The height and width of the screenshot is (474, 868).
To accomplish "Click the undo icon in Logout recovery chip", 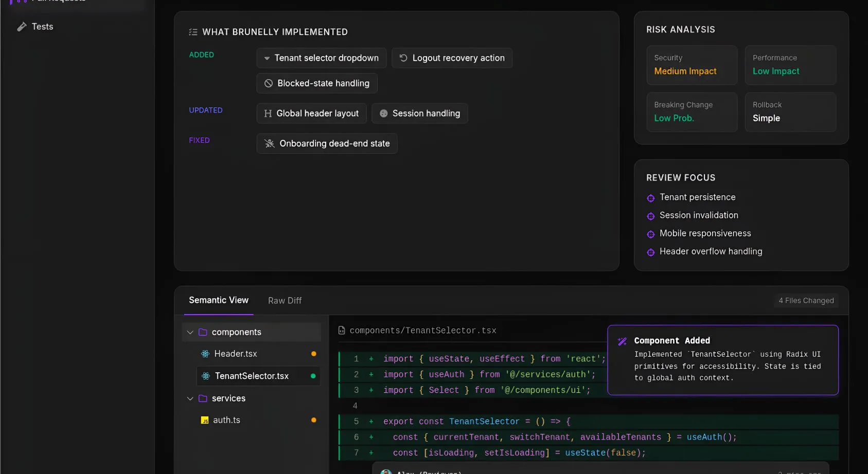I will click(x=403, y=58).
